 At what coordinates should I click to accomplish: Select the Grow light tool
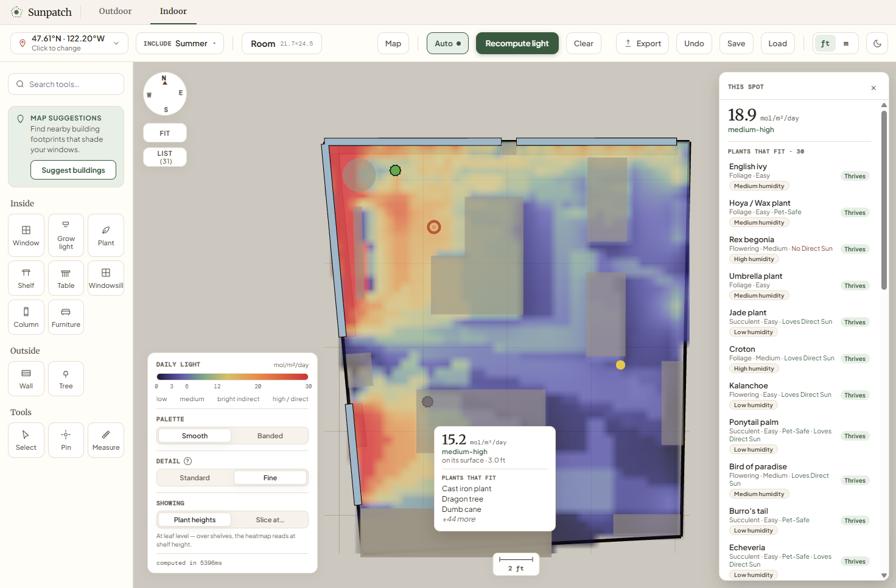click(x=66, y=235)
